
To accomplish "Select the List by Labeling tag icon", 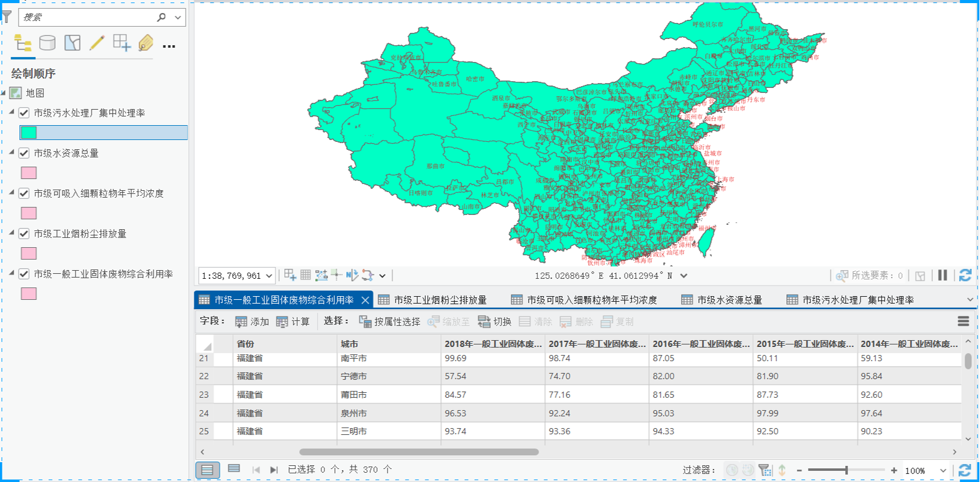I will click(146, 43).
